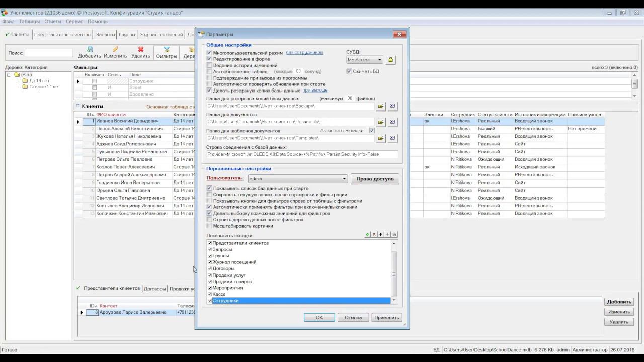
Task: Enable Строить дерево данных после фильтров
Action: pyautogui.click(x=209, y=220)
